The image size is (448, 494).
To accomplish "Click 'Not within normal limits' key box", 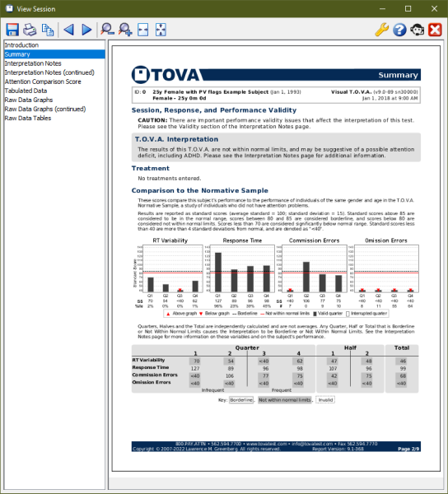I will pos(284,400).
